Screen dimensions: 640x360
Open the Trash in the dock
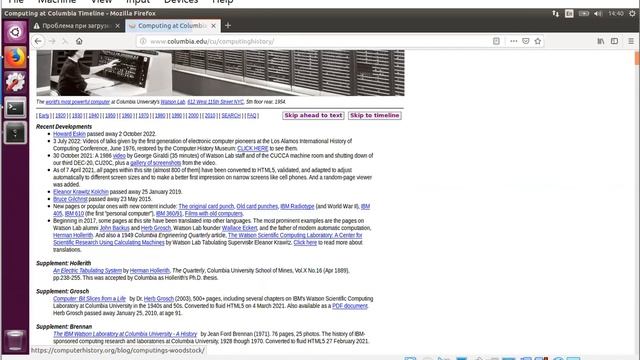tap(15, 340)
